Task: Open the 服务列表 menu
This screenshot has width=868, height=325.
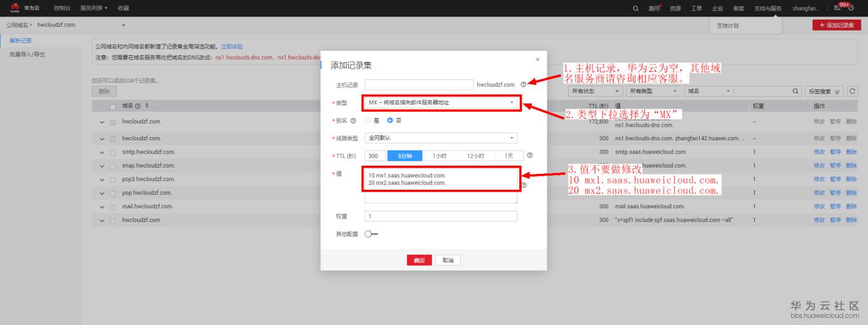Action: (x=93, y=8)
